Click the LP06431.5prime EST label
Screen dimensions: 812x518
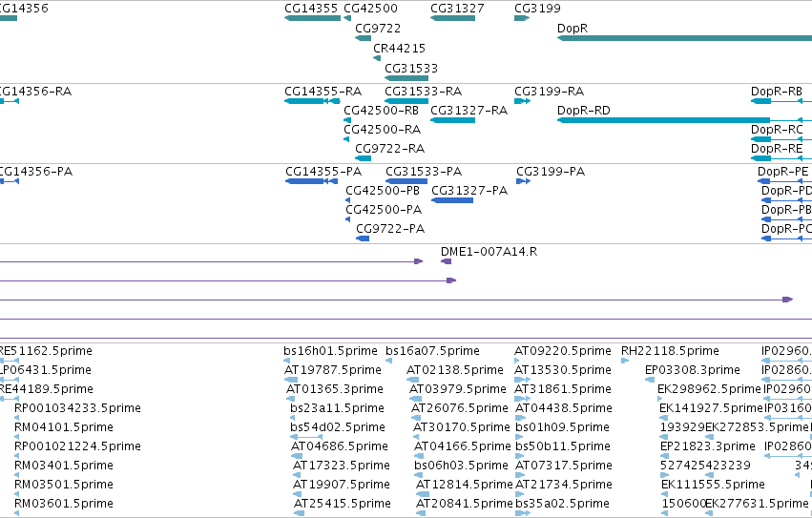pos(46,370)
